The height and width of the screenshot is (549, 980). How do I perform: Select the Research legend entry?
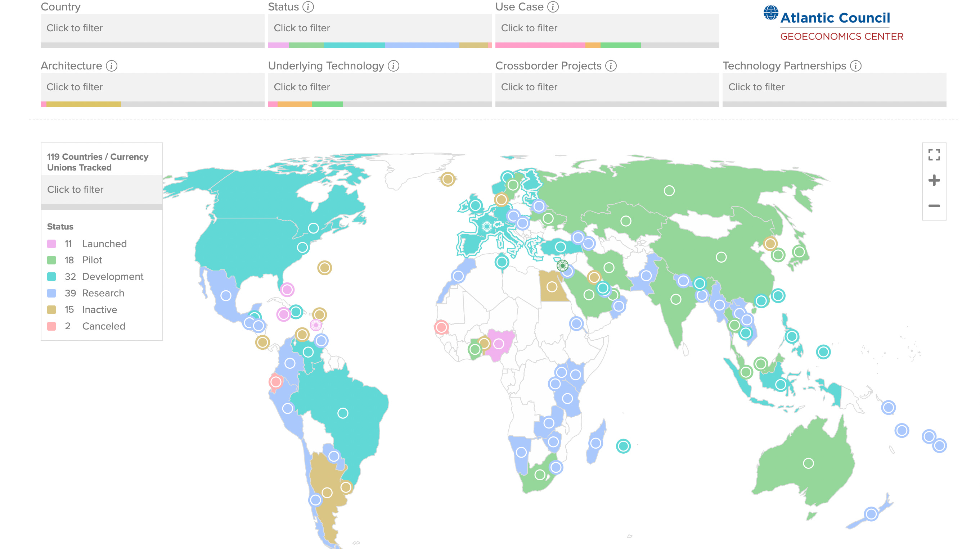tap(103, 293)
